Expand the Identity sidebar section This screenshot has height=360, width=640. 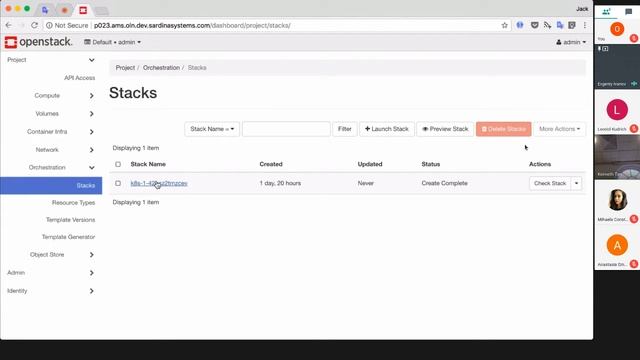point(51,291)
